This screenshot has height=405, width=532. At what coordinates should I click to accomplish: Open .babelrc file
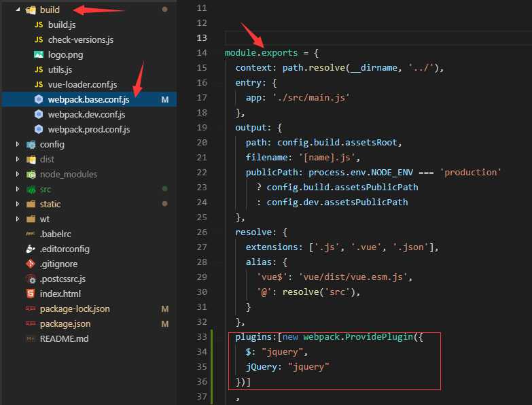point(55,234)
